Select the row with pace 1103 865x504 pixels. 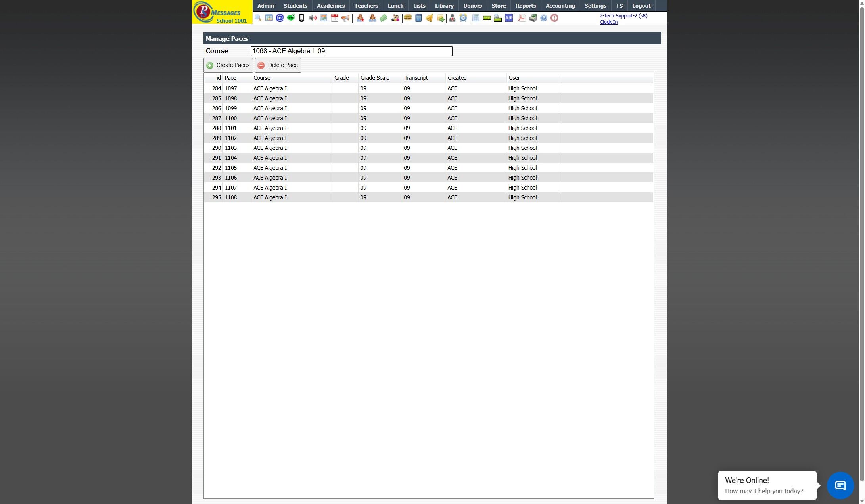(x=270, y=148)
